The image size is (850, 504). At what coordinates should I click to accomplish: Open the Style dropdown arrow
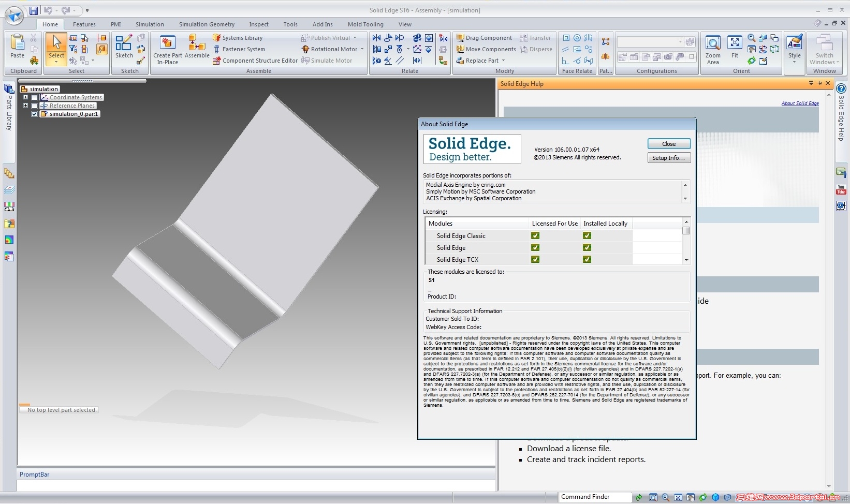click(x=794, y=62)
